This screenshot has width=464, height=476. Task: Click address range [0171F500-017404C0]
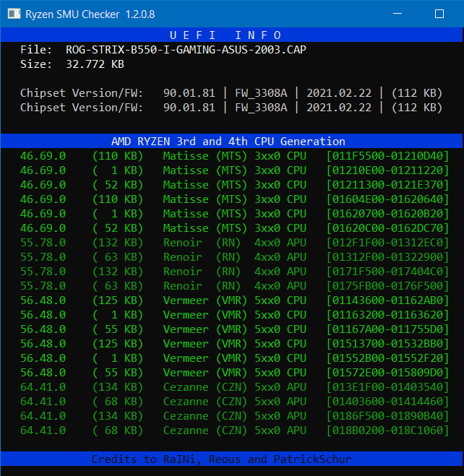pyautogui.click(x=388, y=272)
